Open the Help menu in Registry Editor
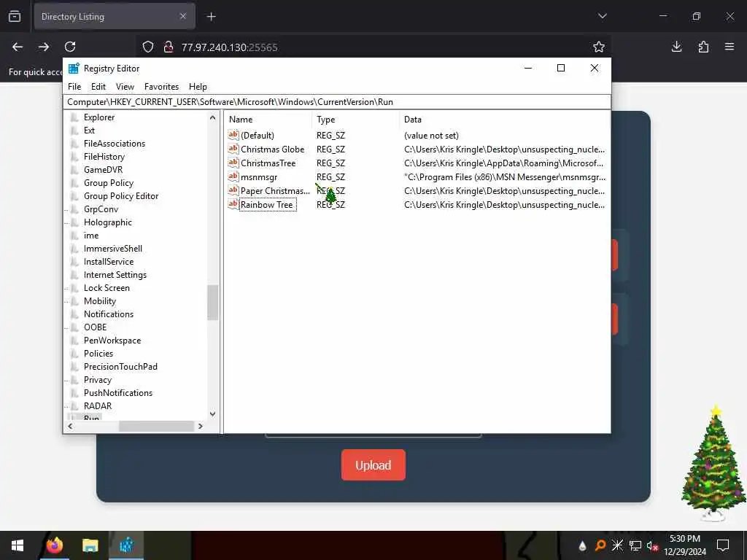The height and width of the screenshot is (560, 747). click(x=198, y=87)
